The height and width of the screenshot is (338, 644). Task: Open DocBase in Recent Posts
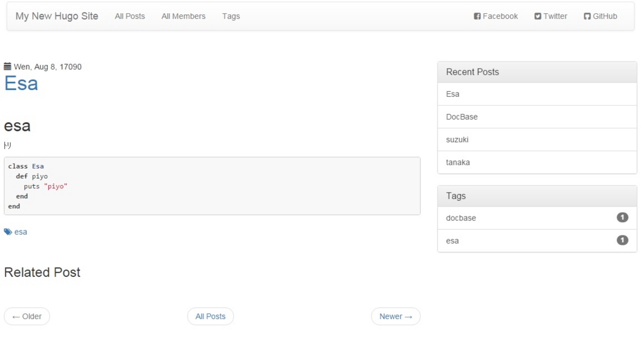462,117
